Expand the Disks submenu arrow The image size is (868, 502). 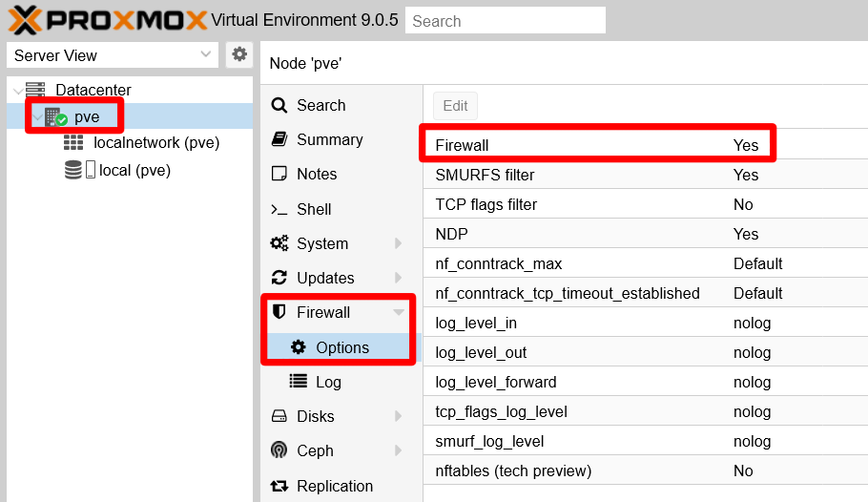click(x=398, y=416)
